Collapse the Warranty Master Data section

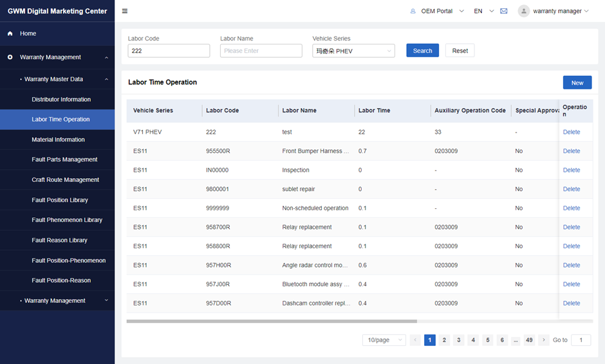coord(106,79)
